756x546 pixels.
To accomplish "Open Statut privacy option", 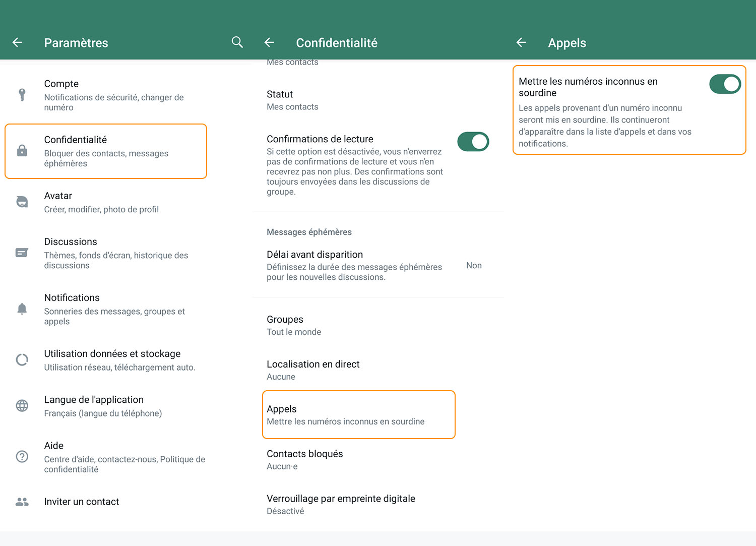I will (378, 100).
